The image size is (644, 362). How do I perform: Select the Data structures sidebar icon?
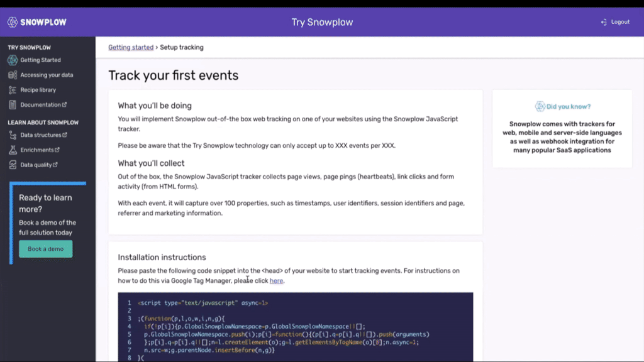click(x=13, y=134)
